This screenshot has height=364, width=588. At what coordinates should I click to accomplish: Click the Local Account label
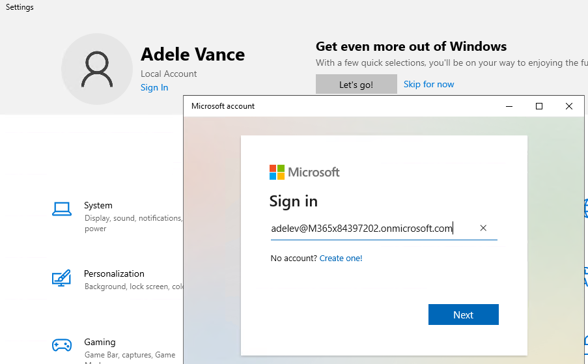tap(169, 74)
